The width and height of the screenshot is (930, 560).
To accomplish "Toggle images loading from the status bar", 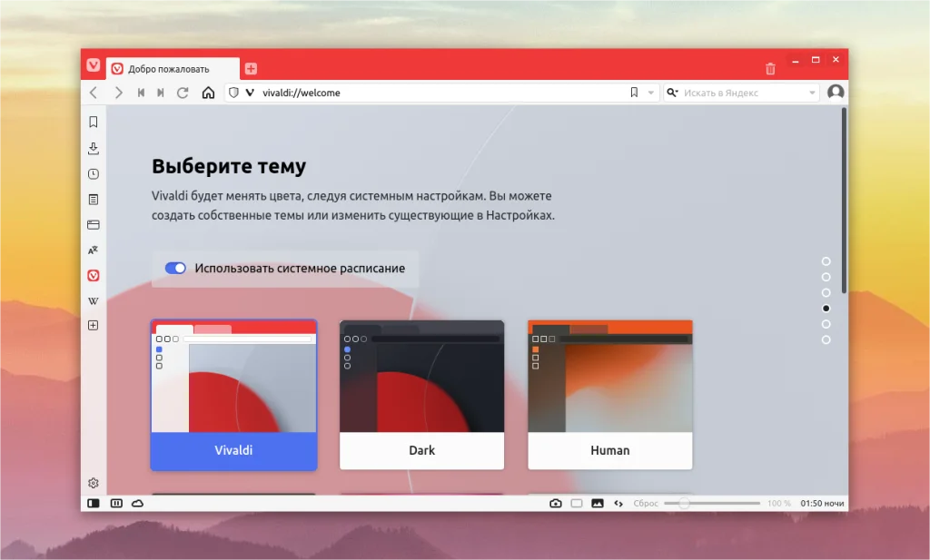I will pyautogui.click(x=596, y=502).
